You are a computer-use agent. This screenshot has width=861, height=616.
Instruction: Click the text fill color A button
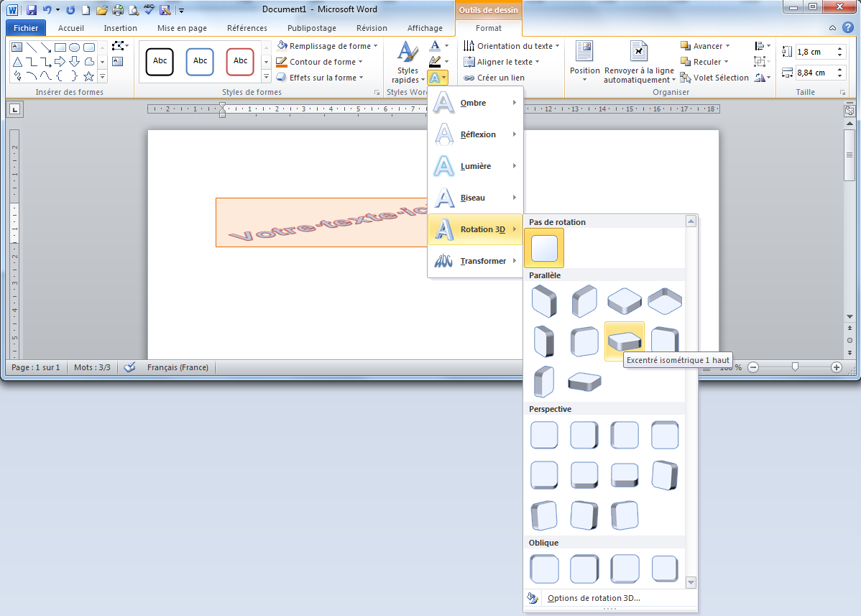[x=435, y=46]
